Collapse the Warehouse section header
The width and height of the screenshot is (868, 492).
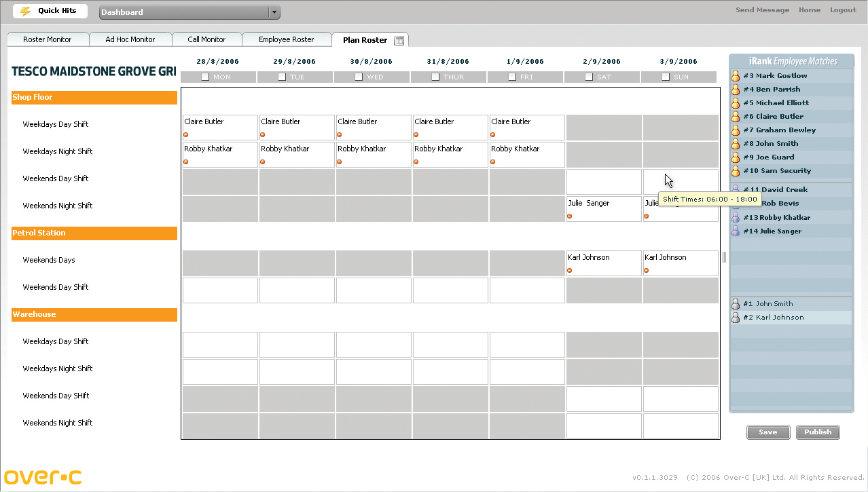click(94, 315)
